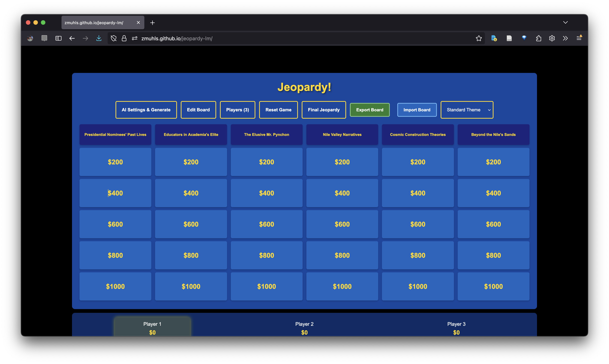Bookmark the page with the star icon
The width and height of the screenshot is (609, 364).
click(x=479, y=38)
